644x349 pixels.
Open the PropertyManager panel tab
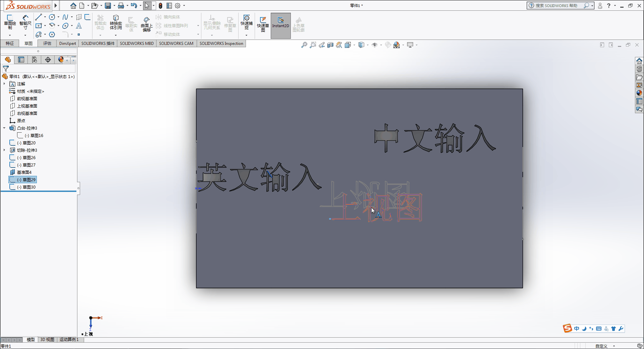tap(21, 60)
